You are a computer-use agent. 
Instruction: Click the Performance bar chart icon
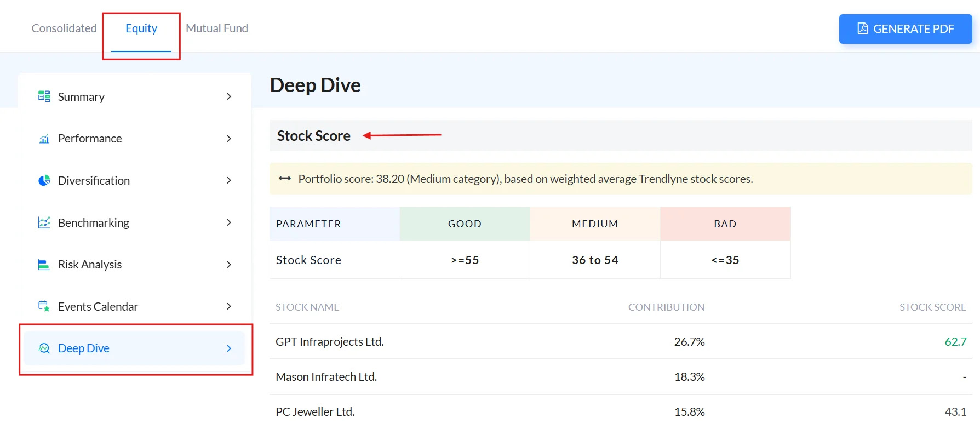point(44,139)
